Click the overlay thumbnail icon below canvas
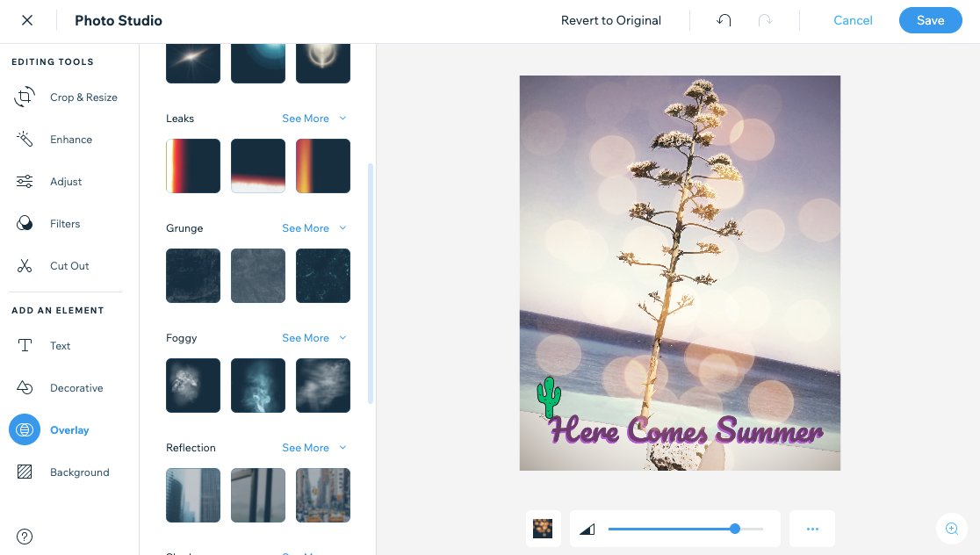 point(543,529)
